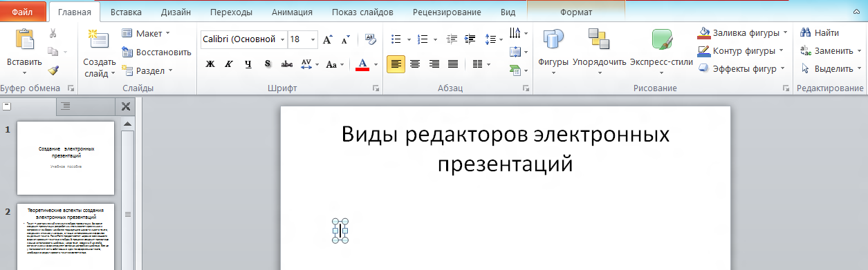Switch to Формат tab
The image size is (868, 270).
(x=576, y=12)
